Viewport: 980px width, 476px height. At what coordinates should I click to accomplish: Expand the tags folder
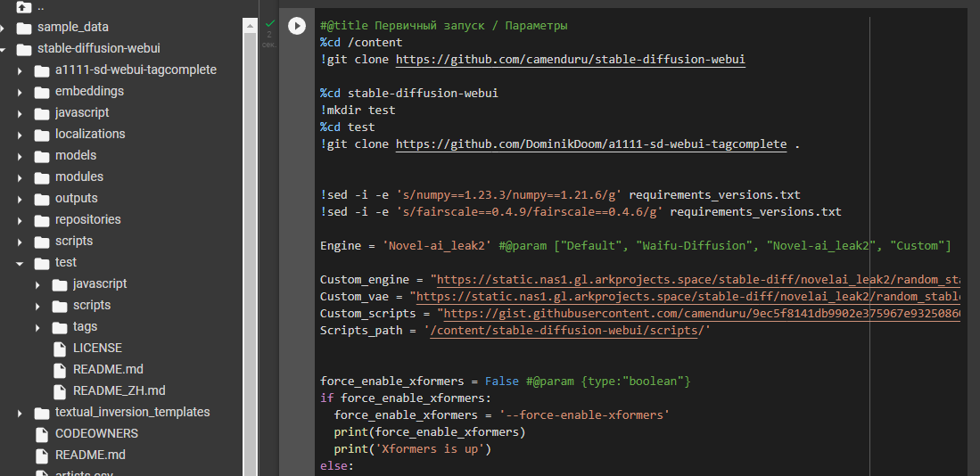[x=37, y=327]
